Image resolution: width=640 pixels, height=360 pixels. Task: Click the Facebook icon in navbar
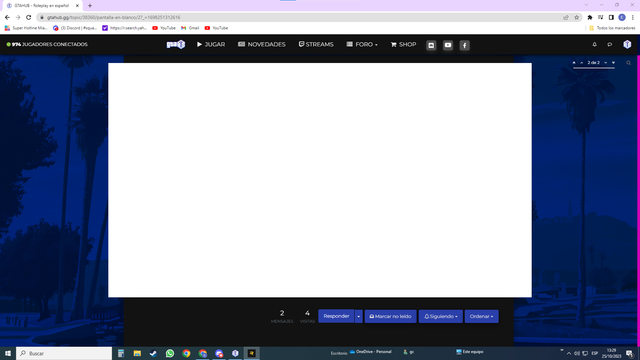pyautogui.click(x=464, y=45)
